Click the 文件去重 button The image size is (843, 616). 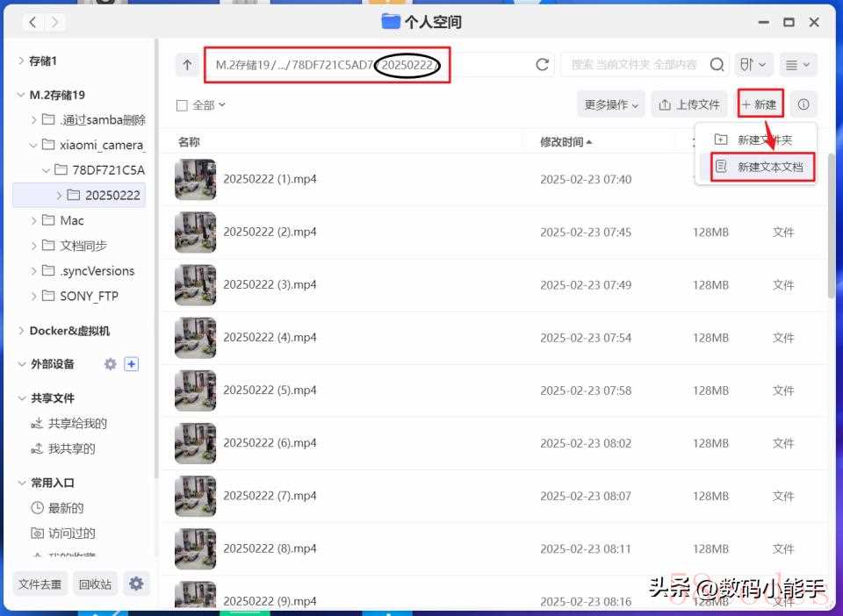click(x=40, y=584)
